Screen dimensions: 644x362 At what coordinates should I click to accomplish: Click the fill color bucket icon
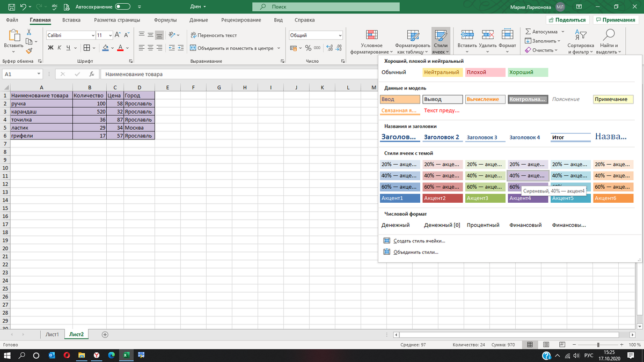(105, 48)
